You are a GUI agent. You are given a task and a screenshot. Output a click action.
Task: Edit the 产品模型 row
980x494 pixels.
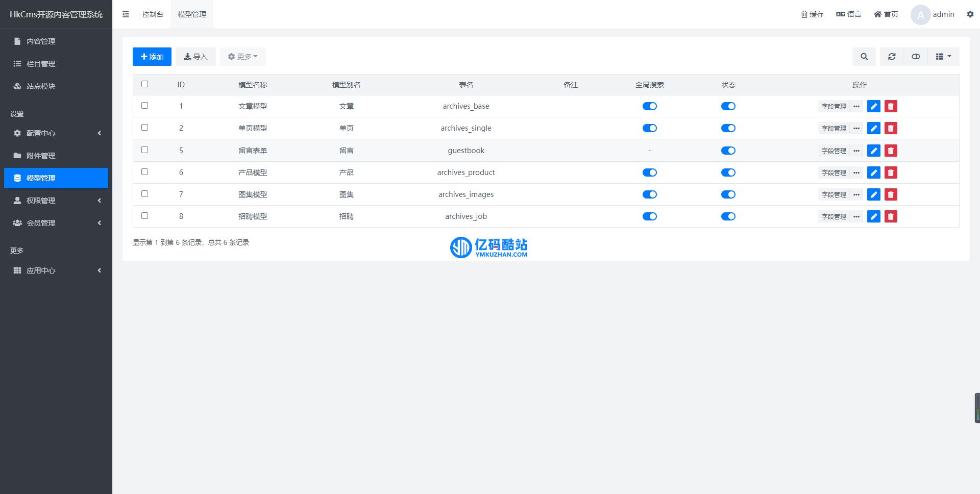pos(874,172)
